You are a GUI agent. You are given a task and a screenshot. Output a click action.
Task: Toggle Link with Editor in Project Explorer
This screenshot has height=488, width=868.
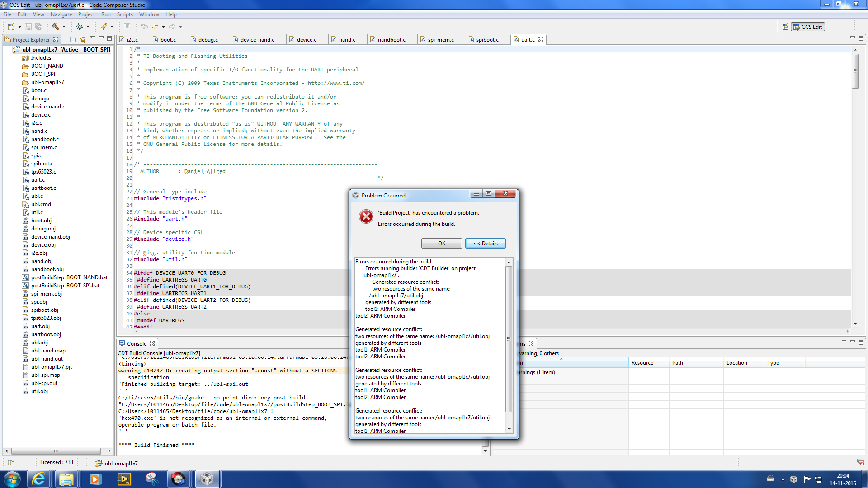click(83, 39)
